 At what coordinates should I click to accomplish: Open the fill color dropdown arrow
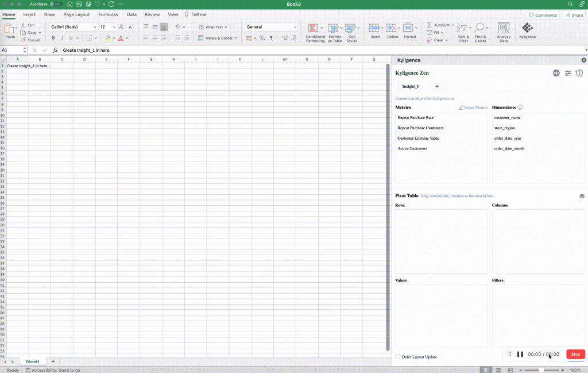[114, 38]
